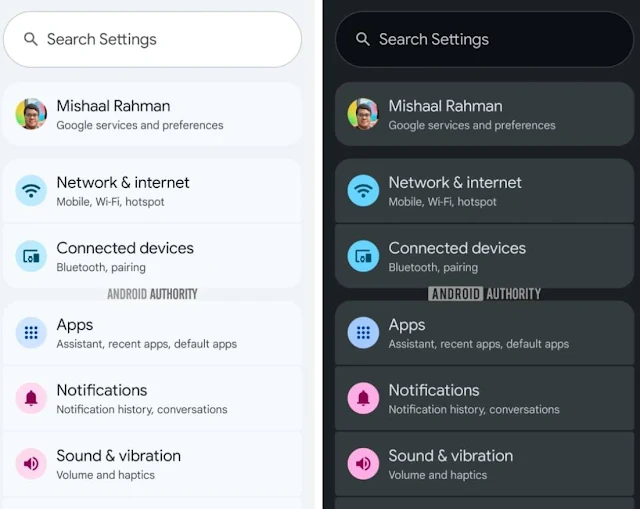Viewport: 640px width, 509px height.
Task: Click the Wi-Fi network icon in light theme
Action: pyautogui.click(x=31, y=190)
